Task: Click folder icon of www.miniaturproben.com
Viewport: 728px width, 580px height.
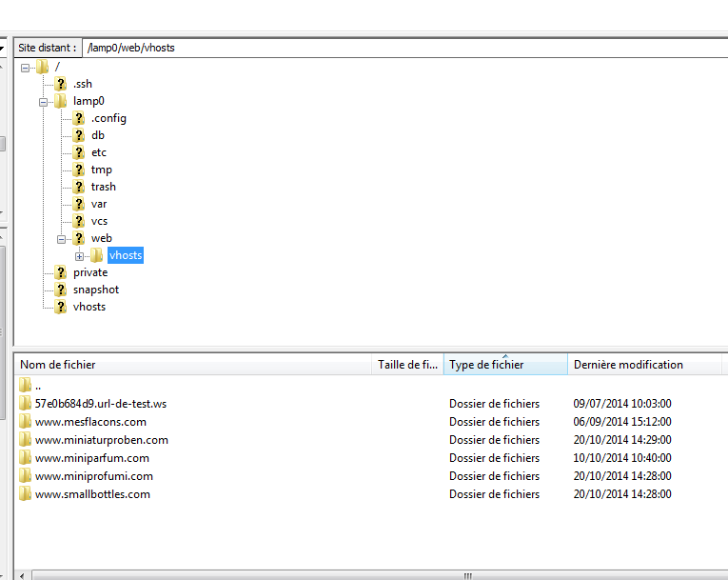Action: point(25,439)
